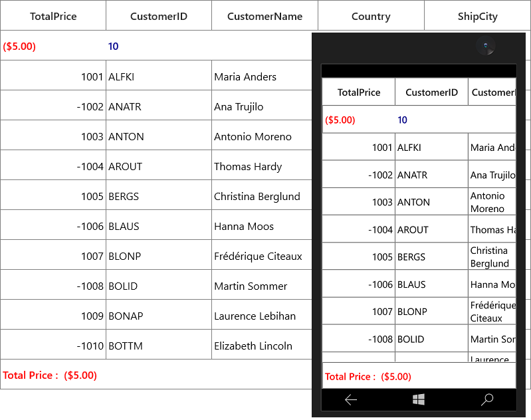Click the 1009 price cell
The width and height of the screenshot is (531, 420).
[x=53, y=314]
